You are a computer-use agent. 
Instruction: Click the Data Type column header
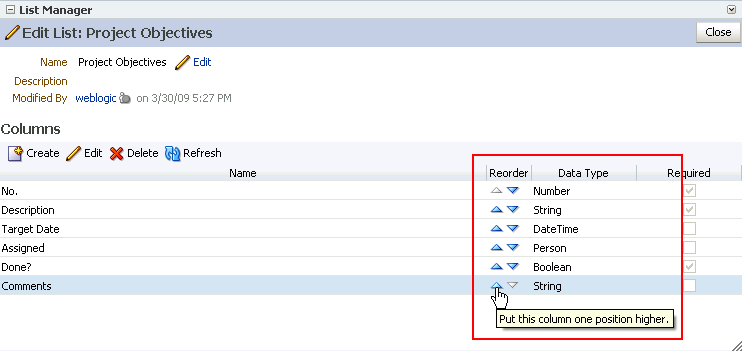pos(583,173)
